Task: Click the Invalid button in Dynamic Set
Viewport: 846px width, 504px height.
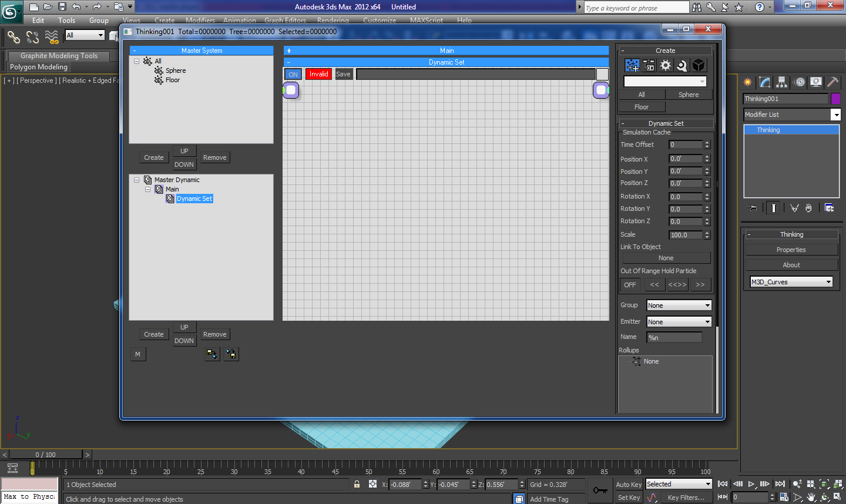Action: 318,74
